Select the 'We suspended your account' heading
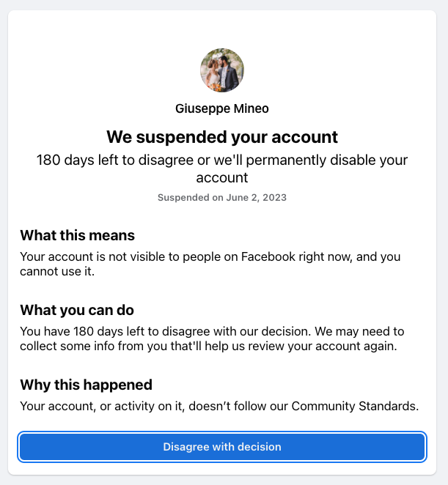Image resolution: width=448 pixels, height=485 pixels. click(x=222, y=137)
